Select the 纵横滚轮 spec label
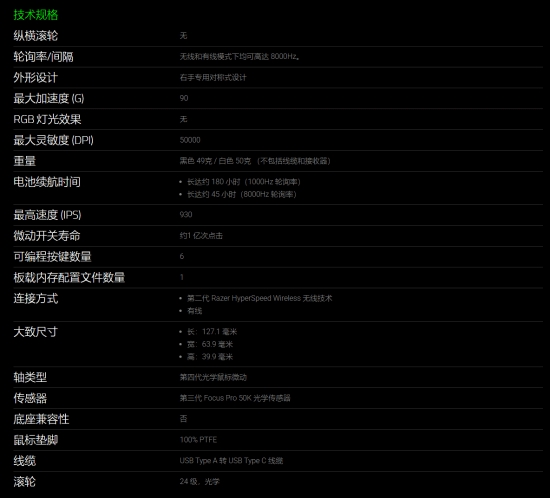Screen dimensions: 550x498 (x=36, y=36)
